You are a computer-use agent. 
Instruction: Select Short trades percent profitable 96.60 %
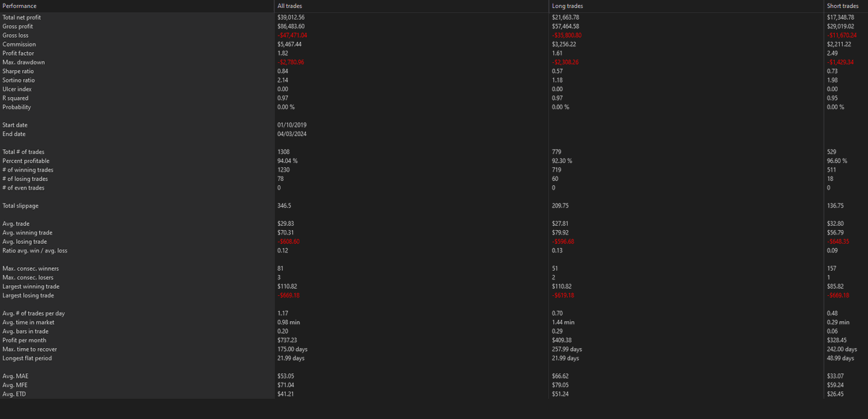(x=837, y=161)
